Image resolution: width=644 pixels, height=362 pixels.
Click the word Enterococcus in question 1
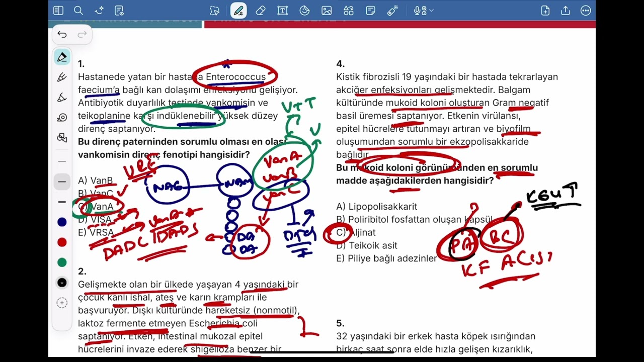[235, 77]
